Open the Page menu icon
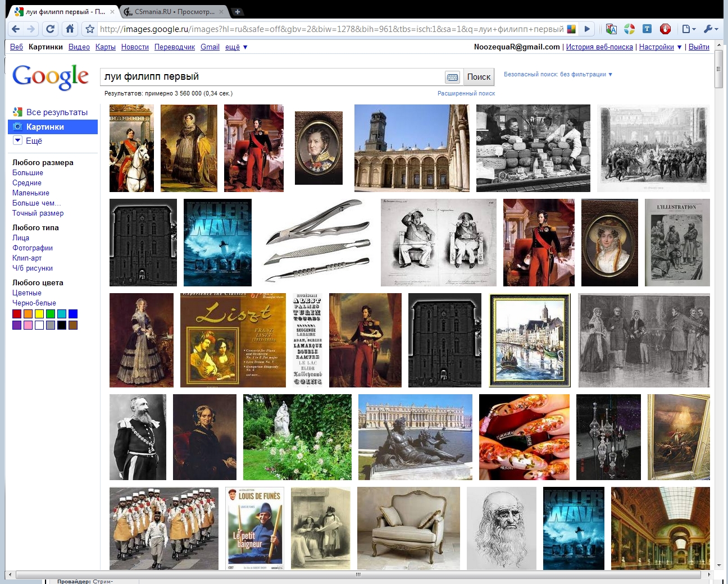 click(x=689, y=29)
